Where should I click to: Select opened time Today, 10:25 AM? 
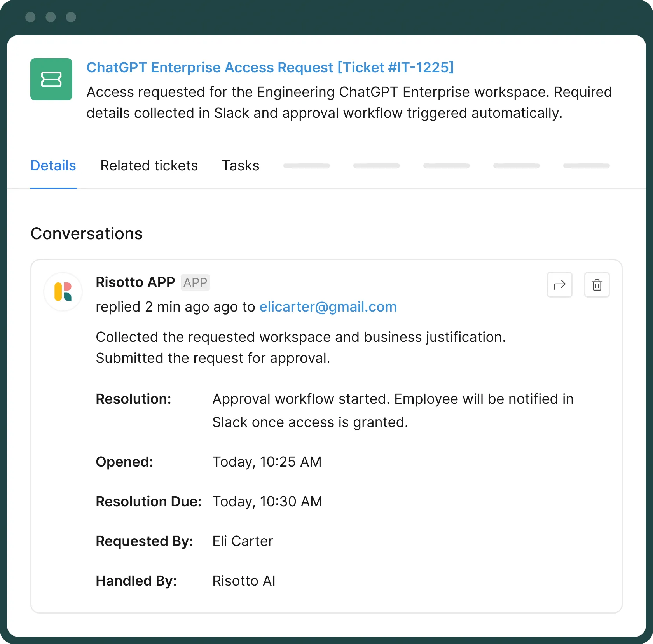(267, 462)
